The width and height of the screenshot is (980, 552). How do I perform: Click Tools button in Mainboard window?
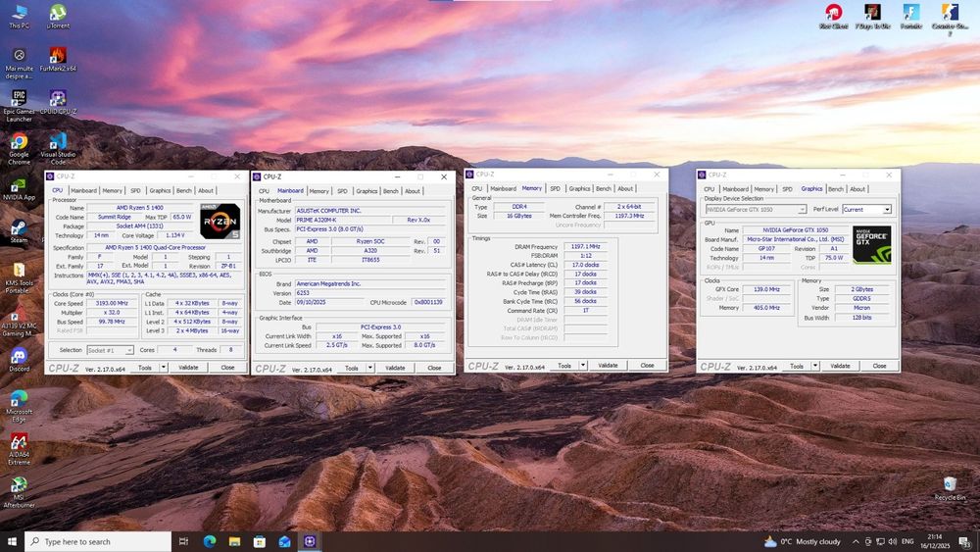352,368
